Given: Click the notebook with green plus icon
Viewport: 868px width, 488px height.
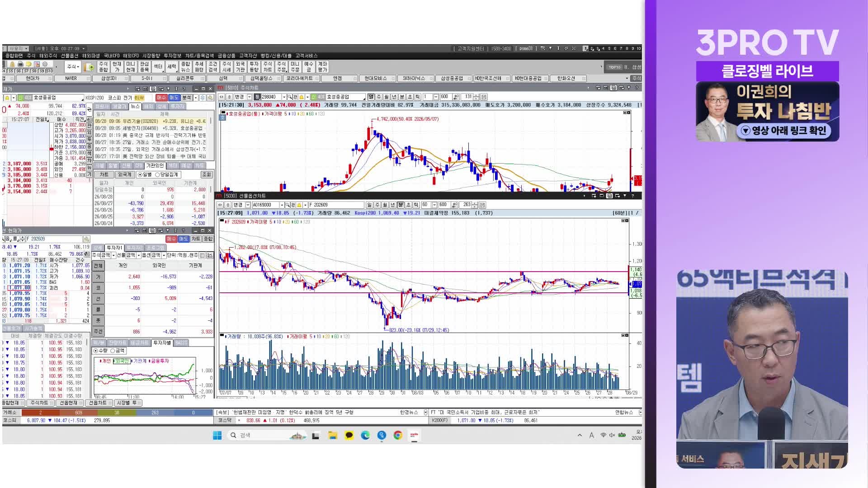Looking at the screenshot, I should tap(89, 67).
